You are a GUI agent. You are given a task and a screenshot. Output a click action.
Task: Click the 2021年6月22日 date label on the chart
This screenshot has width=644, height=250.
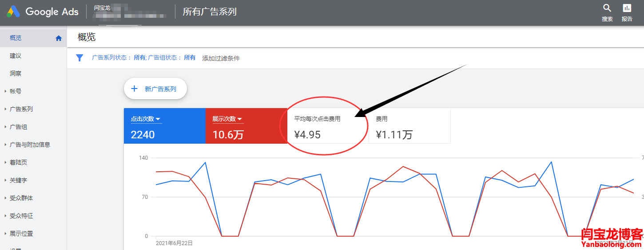point(174,243)
